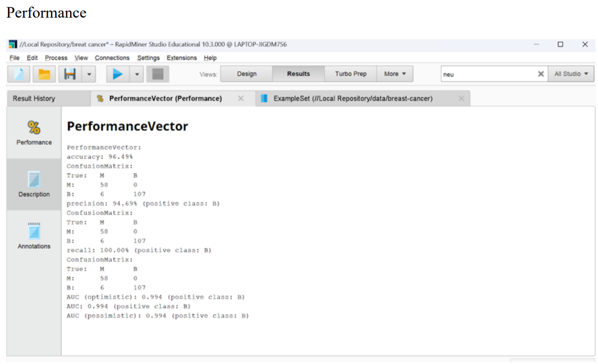This screenshot has width=598, height=364.
Task: Clear the search field with X icon
Action: [541, 74]
